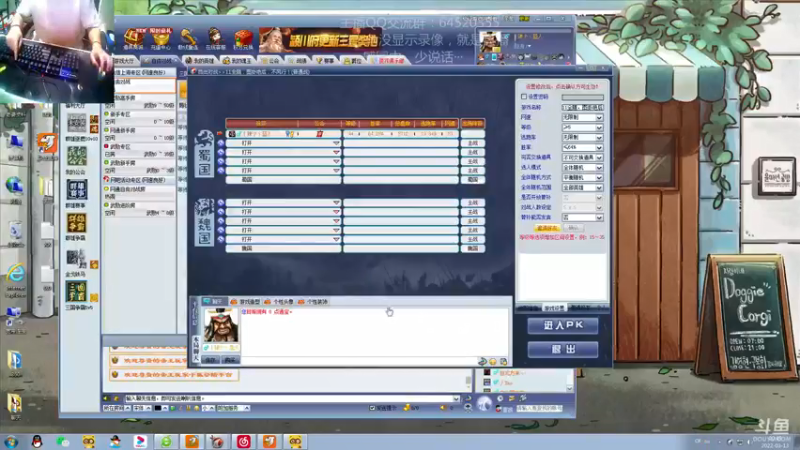The image size is (800, 450).
Task: Open the 赛事 tournament tab with trophy
Action: (325, 61)
